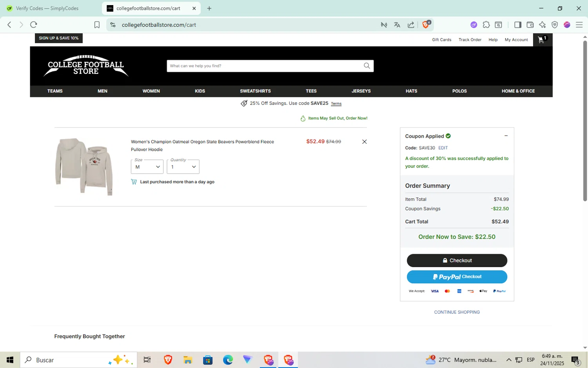Reload the page

34,25
